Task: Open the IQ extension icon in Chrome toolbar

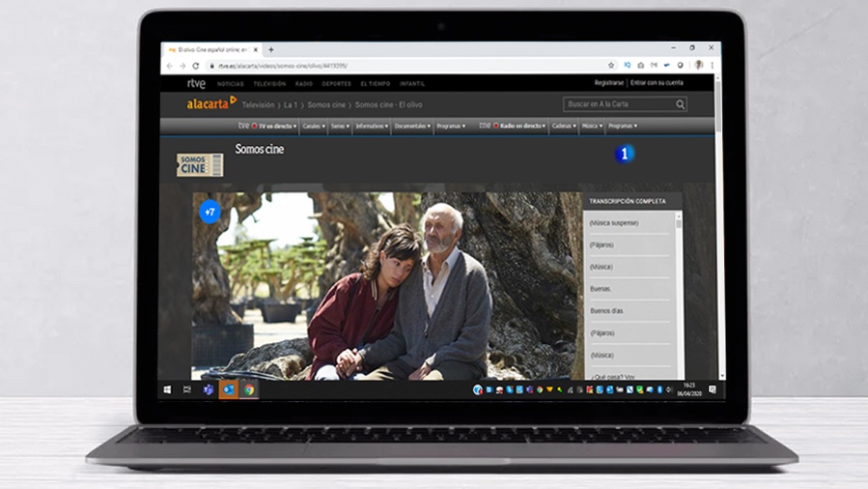Action: [628, 66]
